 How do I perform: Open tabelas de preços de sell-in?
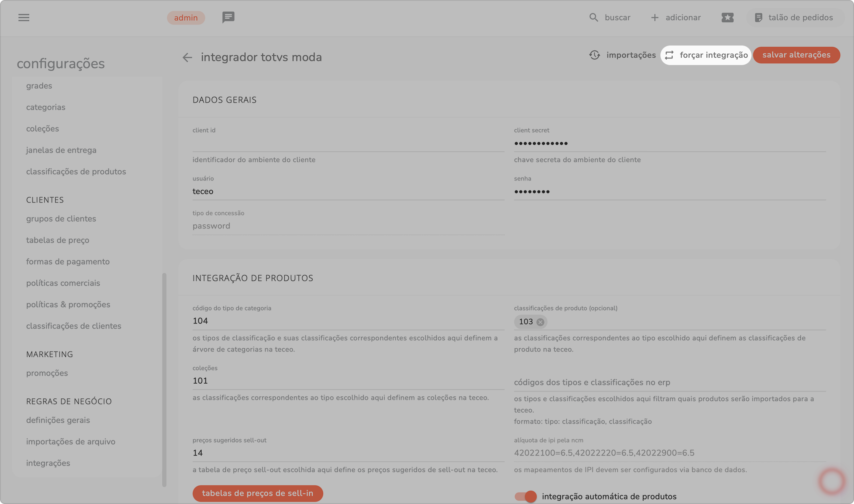257,493
